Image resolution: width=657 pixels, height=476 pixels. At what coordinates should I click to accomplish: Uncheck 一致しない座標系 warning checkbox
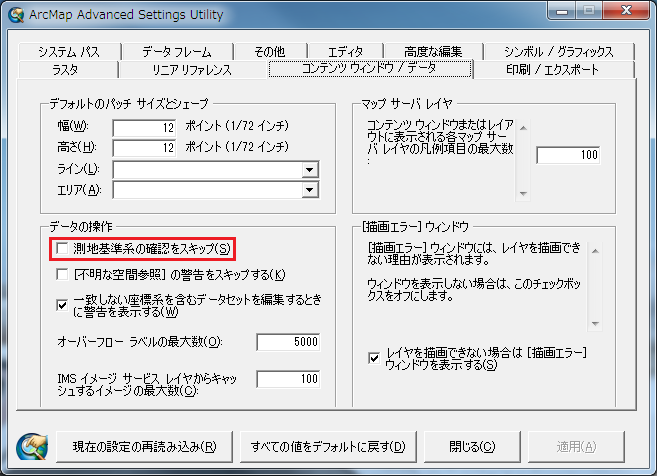(x=62, y=305)
